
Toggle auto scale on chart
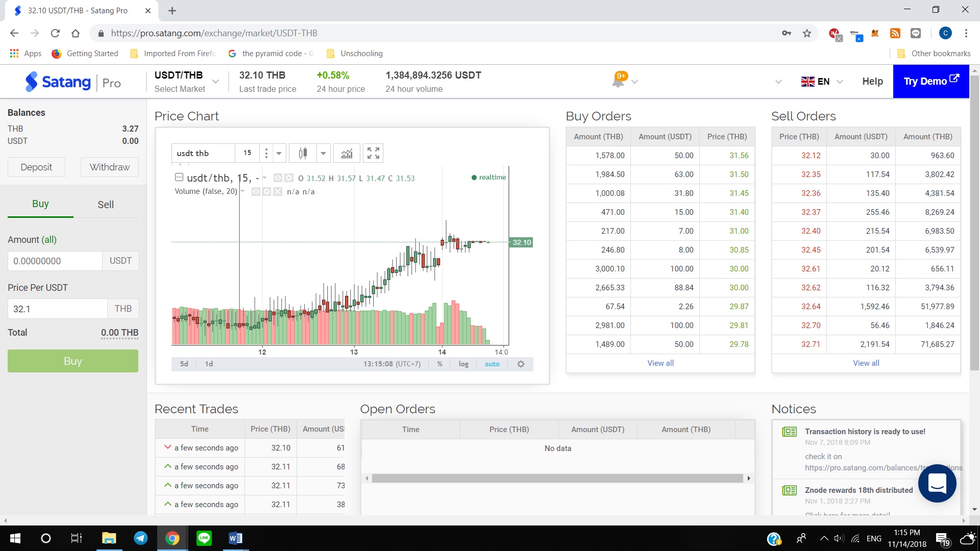click(x=492, y=364)
